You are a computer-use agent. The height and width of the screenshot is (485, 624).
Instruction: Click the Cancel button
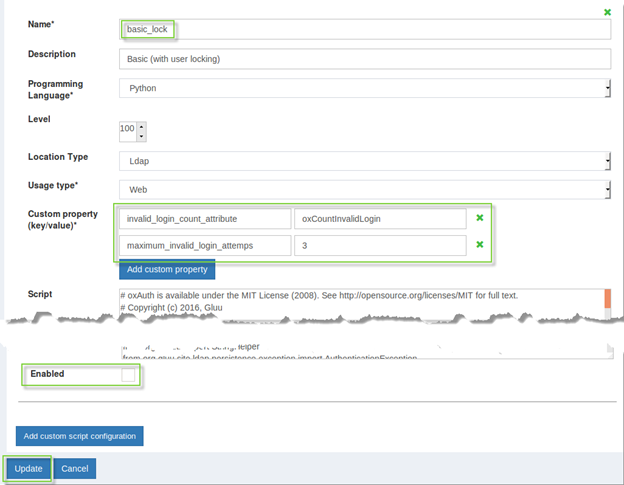(75, 469)
